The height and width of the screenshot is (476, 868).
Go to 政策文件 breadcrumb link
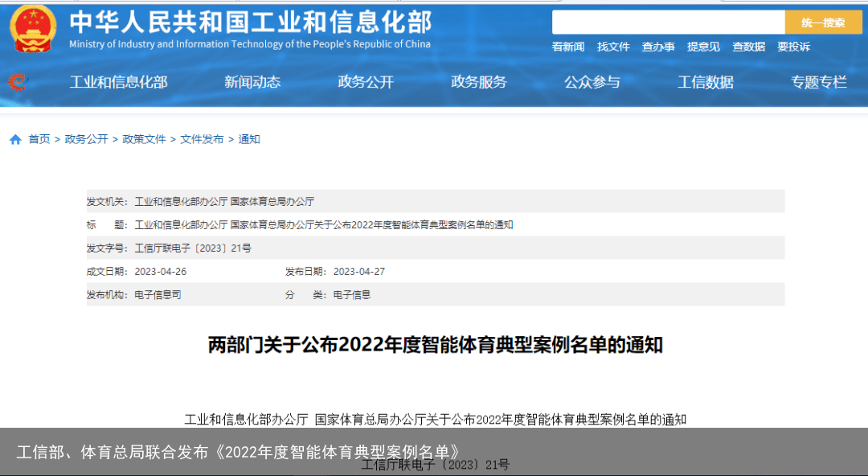click(144, 139)
